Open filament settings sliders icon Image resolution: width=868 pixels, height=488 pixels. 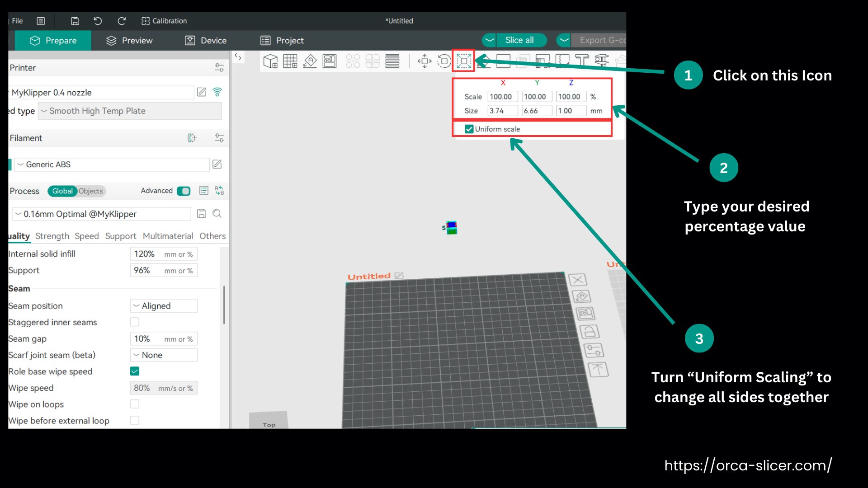point(219,138)
